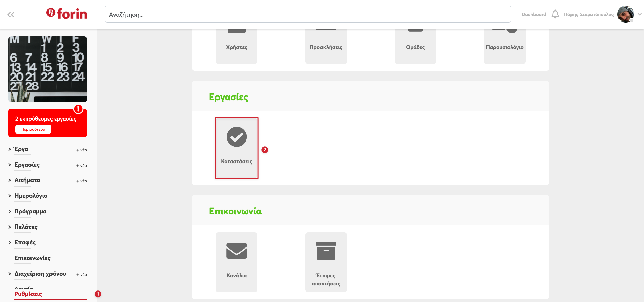Click the user profile avatar
Viewport: 644px width, 302px height.
coord(625,14)
